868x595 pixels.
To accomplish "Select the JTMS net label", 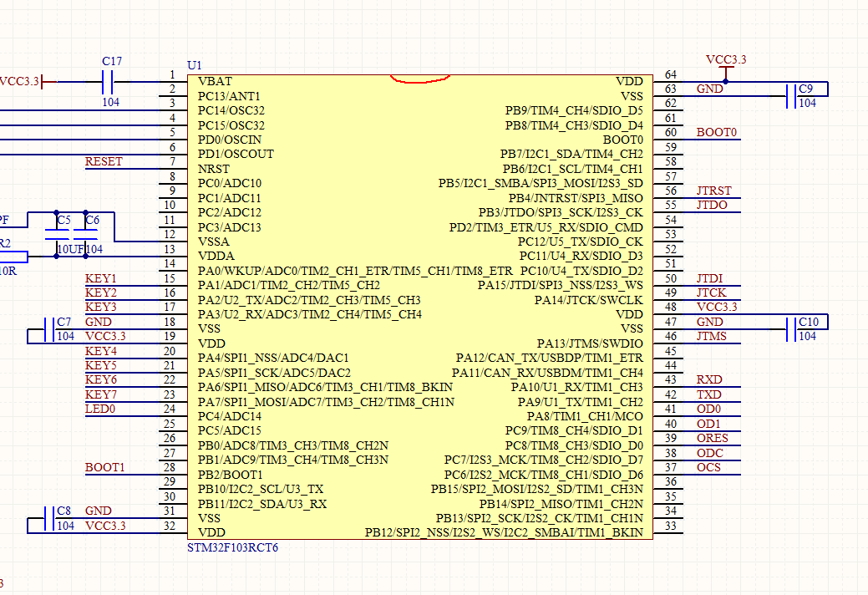I will point(711,337).
